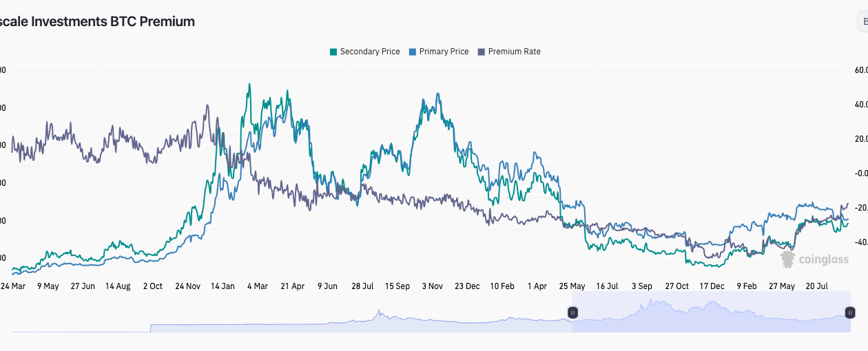Click the 1 Apr date label
Image resolution: width=868 pixels, height=351 pixels.
537,286
